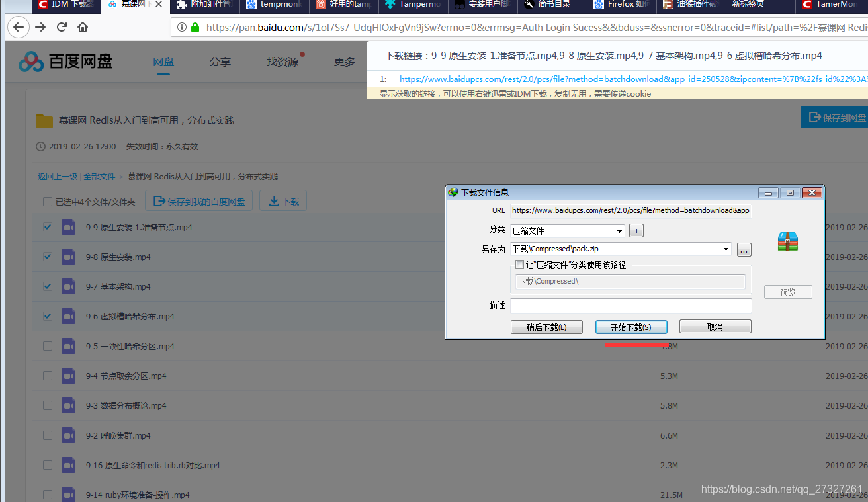Toggle the select-all files checkbox

[x=48, y=202]
